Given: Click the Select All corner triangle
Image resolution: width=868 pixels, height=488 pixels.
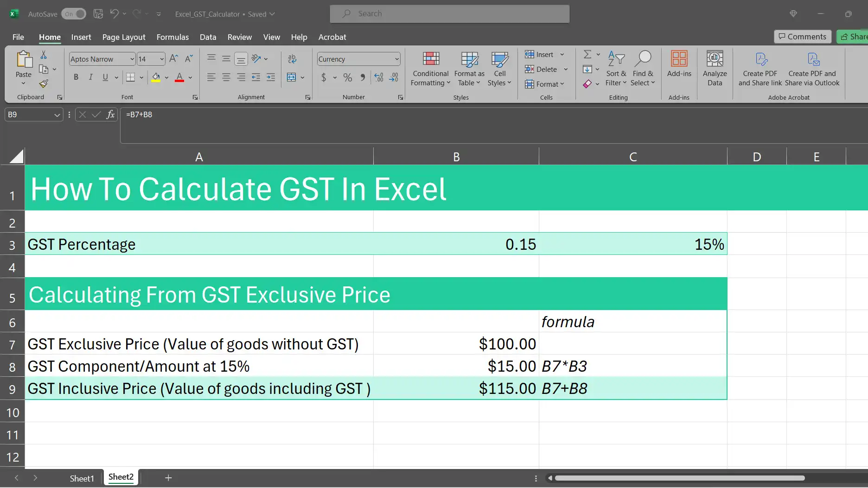Looking at the screenshot, I should 16,156.
